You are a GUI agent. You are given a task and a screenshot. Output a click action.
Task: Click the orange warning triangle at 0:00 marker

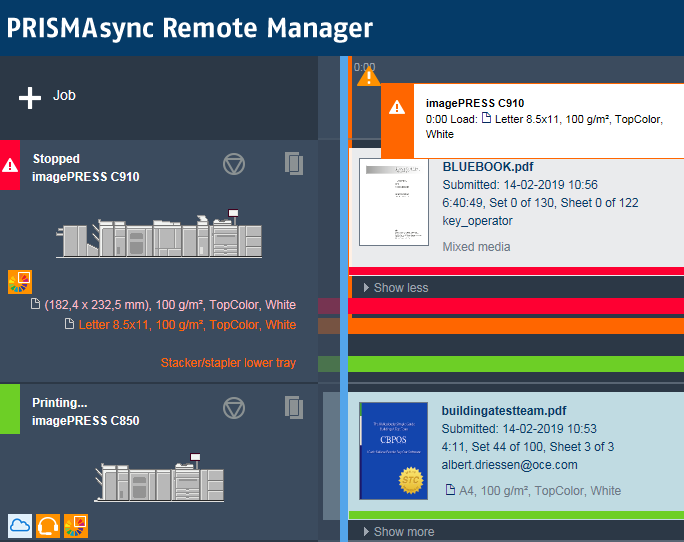(x=369, y=77)
